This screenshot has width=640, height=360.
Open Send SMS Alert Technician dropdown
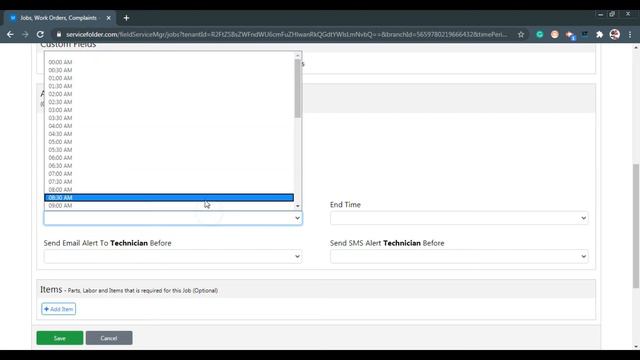tap(459, 256)
